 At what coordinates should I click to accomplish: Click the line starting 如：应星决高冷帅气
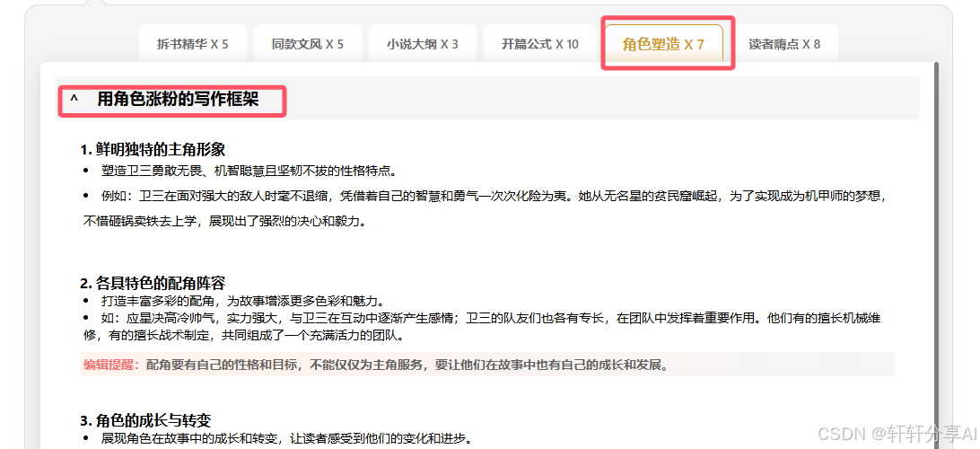[x=491, y=318]
